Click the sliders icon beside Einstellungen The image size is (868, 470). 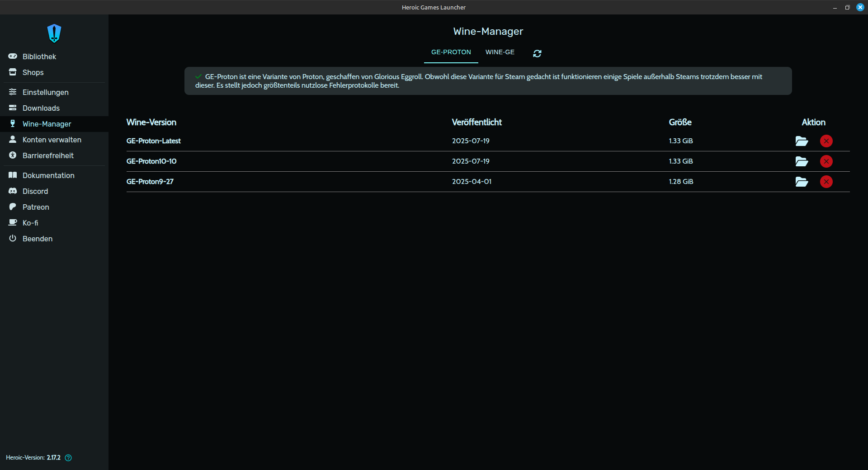(x=13, y=92)
